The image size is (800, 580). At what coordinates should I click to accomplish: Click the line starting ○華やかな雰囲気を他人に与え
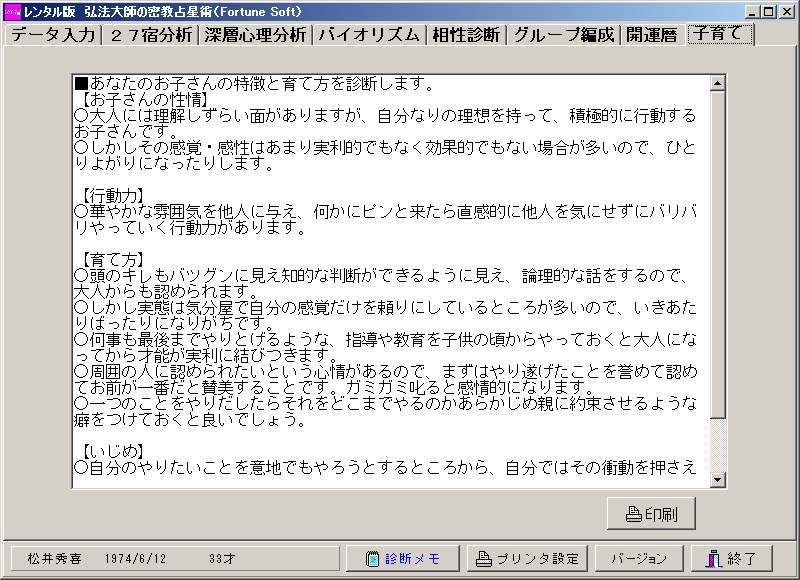coord(385,211)
